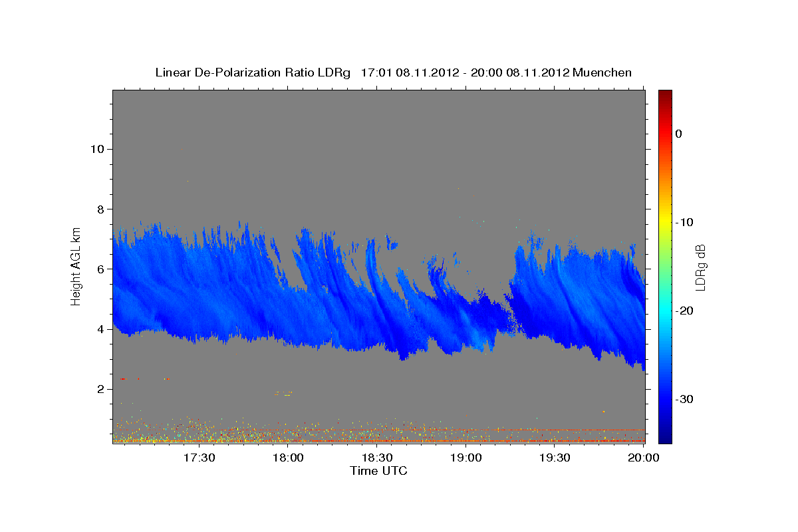Click the 18:30 time tick label
The height and width of the screenshot is (532, 798).
click(377, 458)
